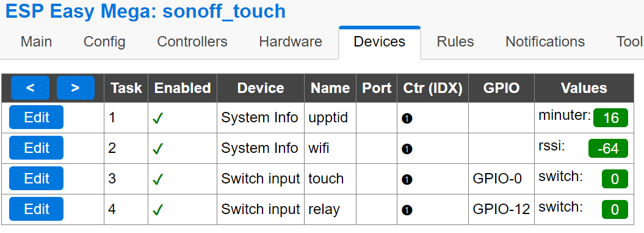Screen dimensions: 644x233
Task: Go to the Notifications tab
Action: [x=545, y=42]
